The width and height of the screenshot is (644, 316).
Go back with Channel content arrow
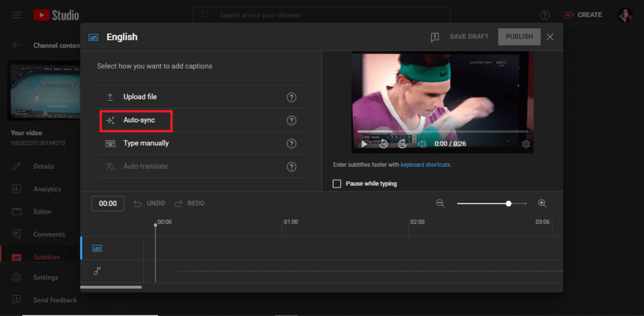tap(16, 45)
